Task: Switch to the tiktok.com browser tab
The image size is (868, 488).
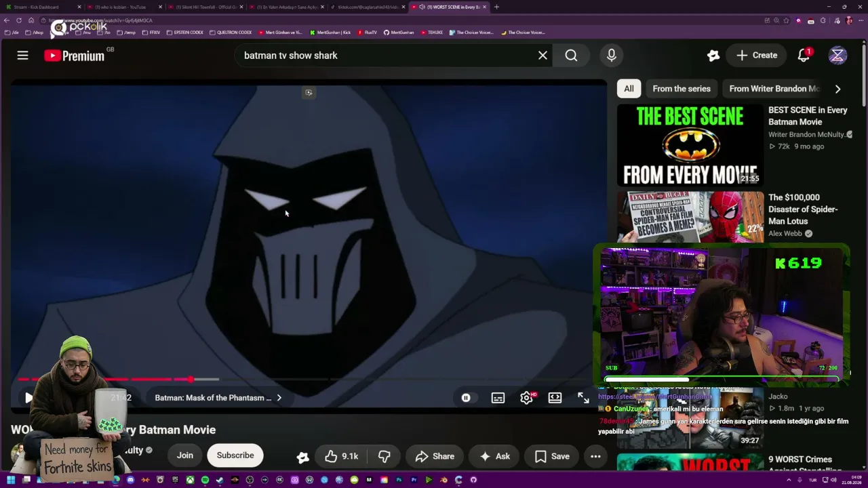Action: pos(366,7)
